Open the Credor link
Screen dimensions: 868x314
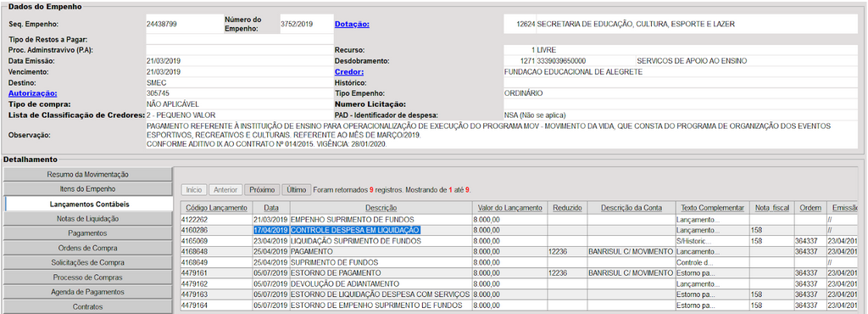(349, 72)
